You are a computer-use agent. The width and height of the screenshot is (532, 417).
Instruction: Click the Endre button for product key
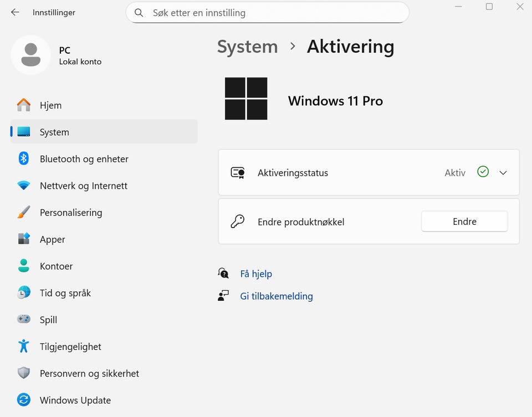click(x=464, y=222)
